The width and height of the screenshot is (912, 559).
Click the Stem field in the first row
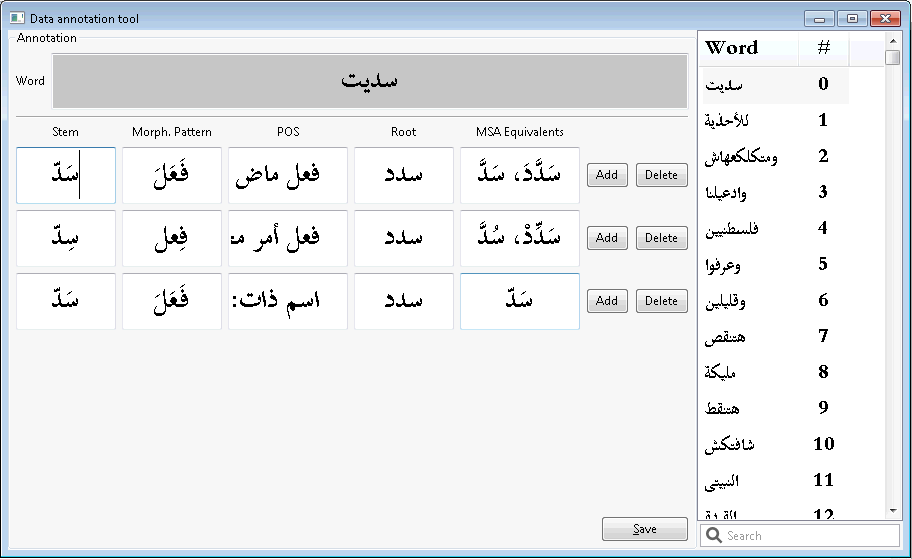point(66,175)
